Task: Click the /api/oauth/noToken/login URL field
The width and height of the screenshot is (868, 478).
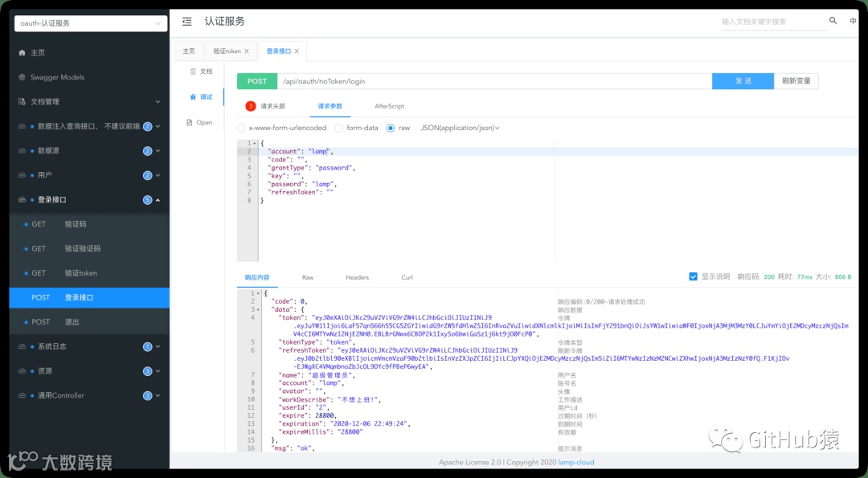Action: (494, 81)
